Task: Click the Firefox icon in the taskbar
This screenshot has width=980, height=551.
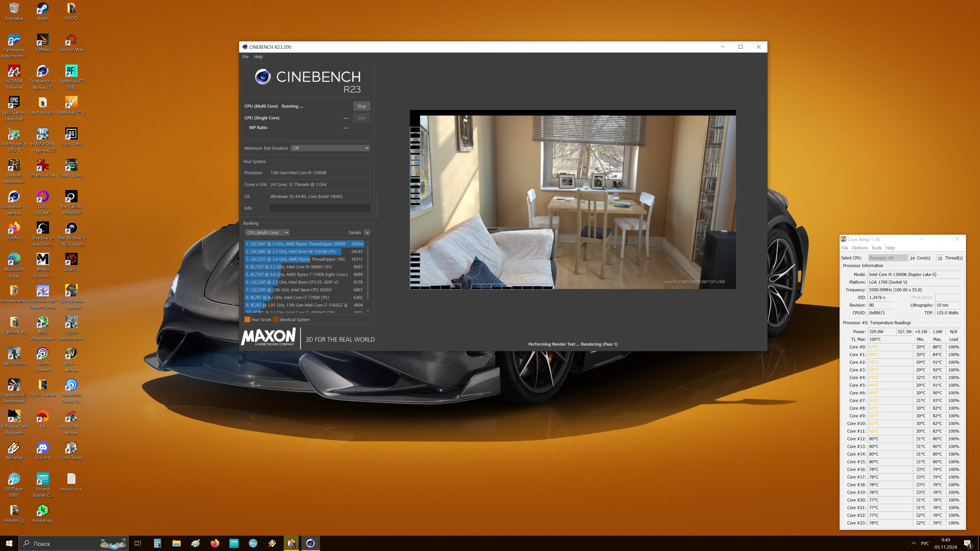Action: tap(215, 543)
